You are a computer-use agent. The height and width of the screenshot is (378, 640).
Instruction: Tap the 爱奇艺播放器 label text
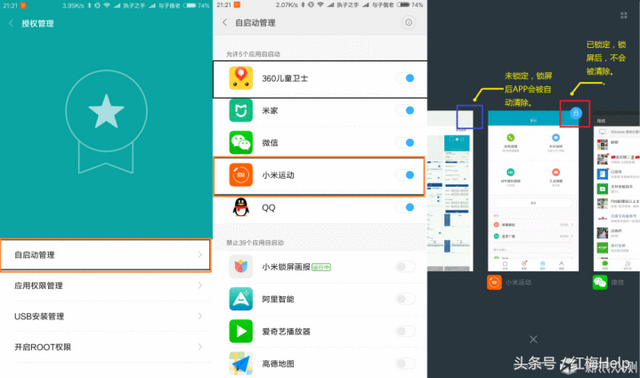tap(286, 331)
